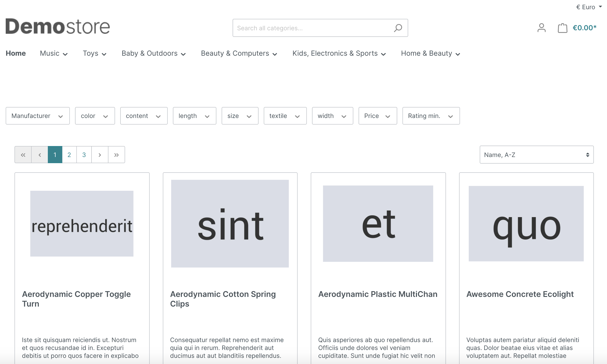Open the Euro currency selector
Viewport: 607px width, 364px height.
(589, 7)
